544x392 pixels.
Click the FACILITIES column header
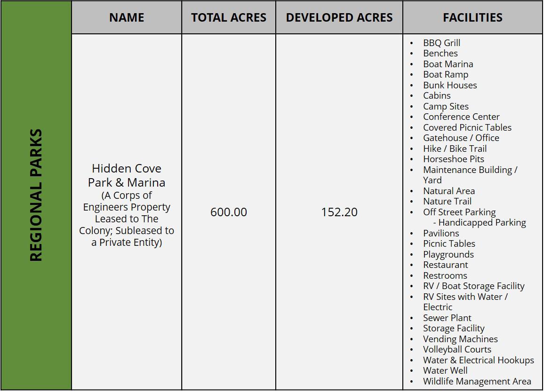pos(472,17)
